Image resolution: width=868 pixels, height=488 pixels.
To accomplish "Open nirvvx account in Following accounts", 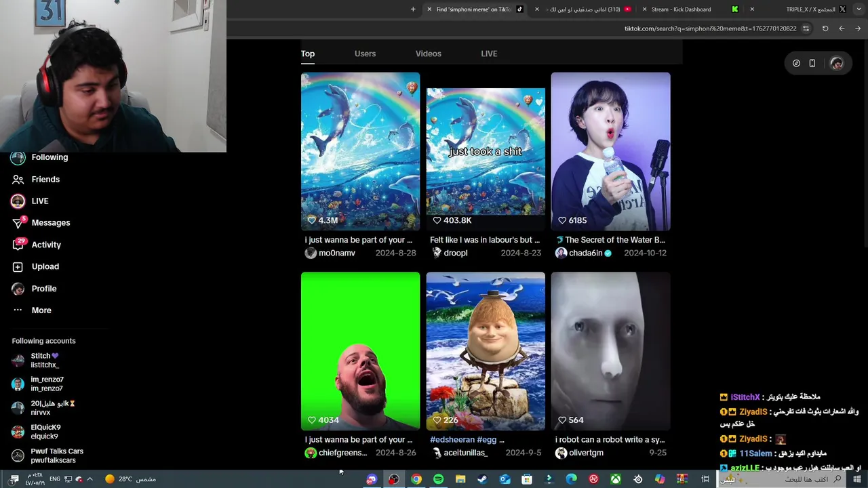I will click(44, 407).
